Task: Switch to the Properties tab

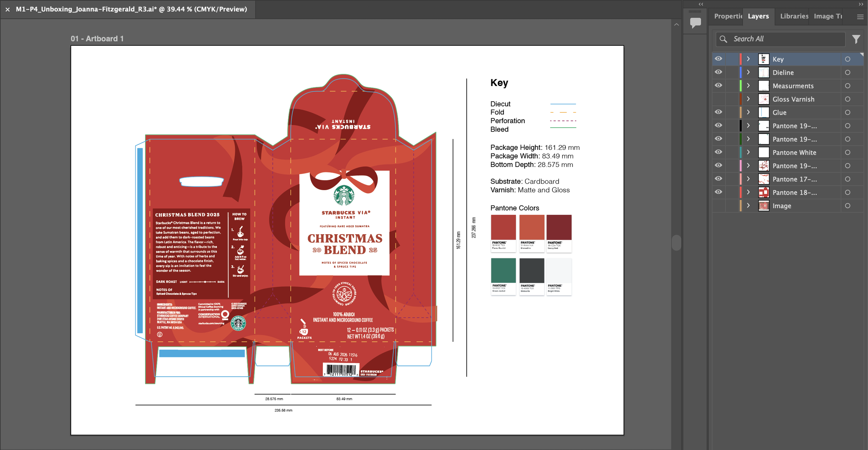Action: pos(728,16)
